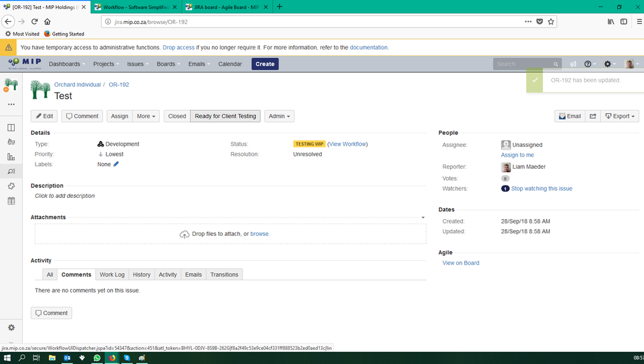The image size is (644, 364).
Task: Reload the page with refresh icon
Action: tap(35, 22)
